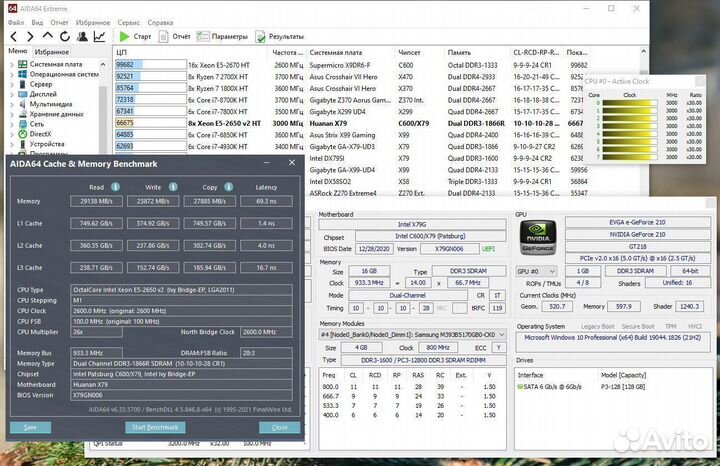Select the Дисплей tree item
This screenshot has height=466, width=720.
point(43,94)
